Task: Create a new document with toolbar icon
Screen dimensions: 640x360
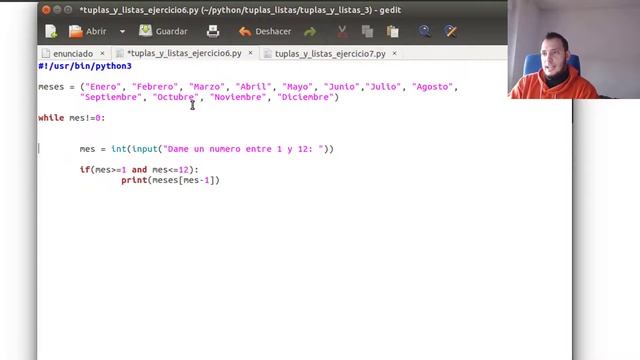Action: [51, 31]
